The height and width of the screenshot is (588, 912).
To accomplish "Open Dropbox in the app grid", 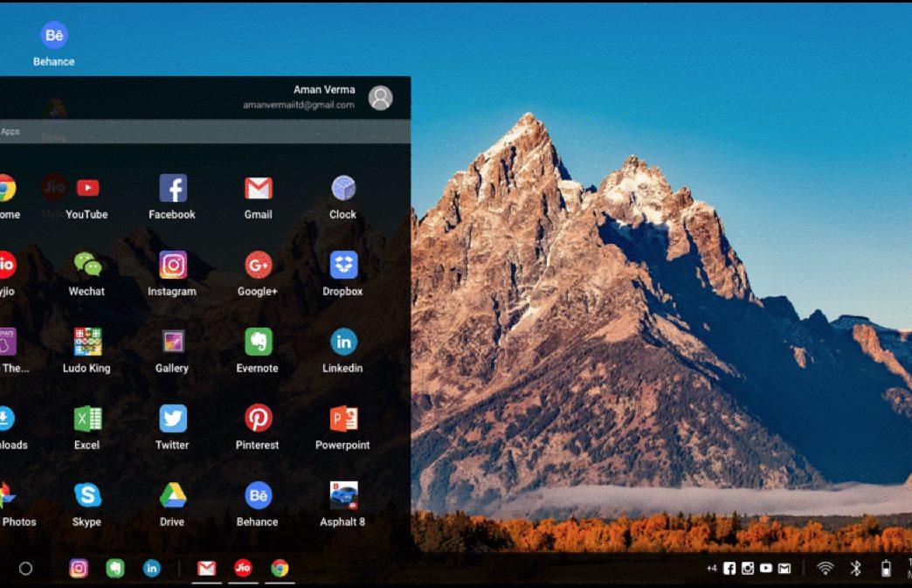I will click(x=342, y=266).
